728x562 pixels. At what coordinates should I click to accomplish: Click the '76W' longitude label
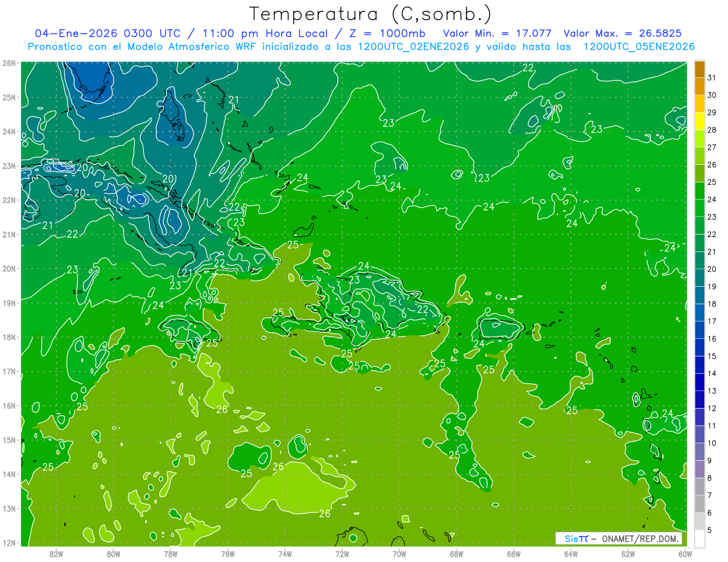(227, 554)
